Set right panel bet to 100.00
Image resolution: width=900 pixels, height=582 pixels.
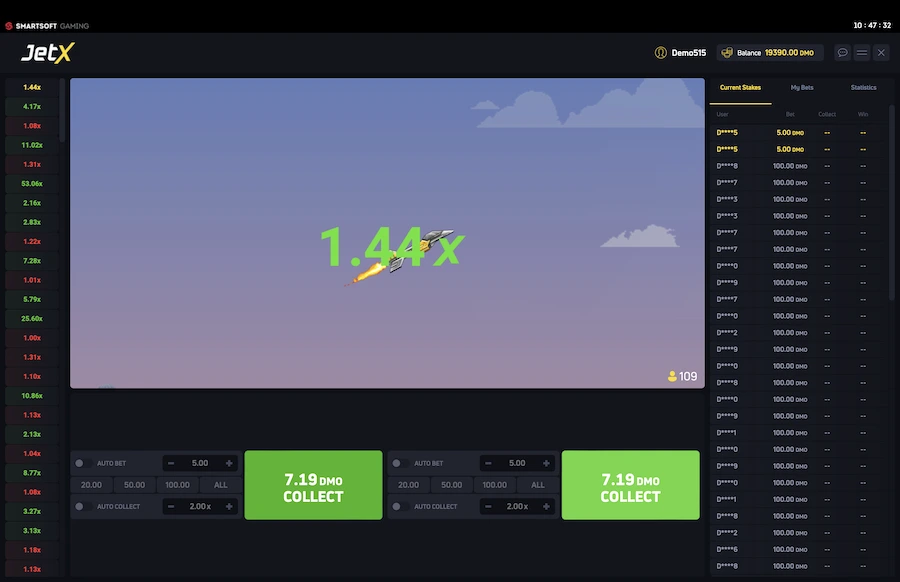click(x=494, y=485)
